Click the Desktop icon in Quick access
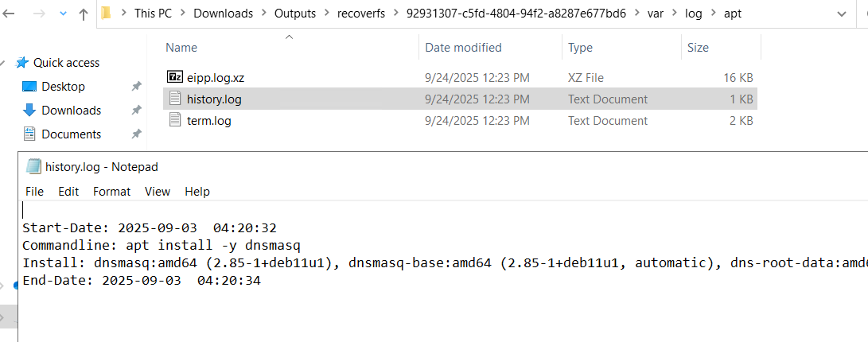Viewport: 868px width, 342px height. (x=30, y=86)
